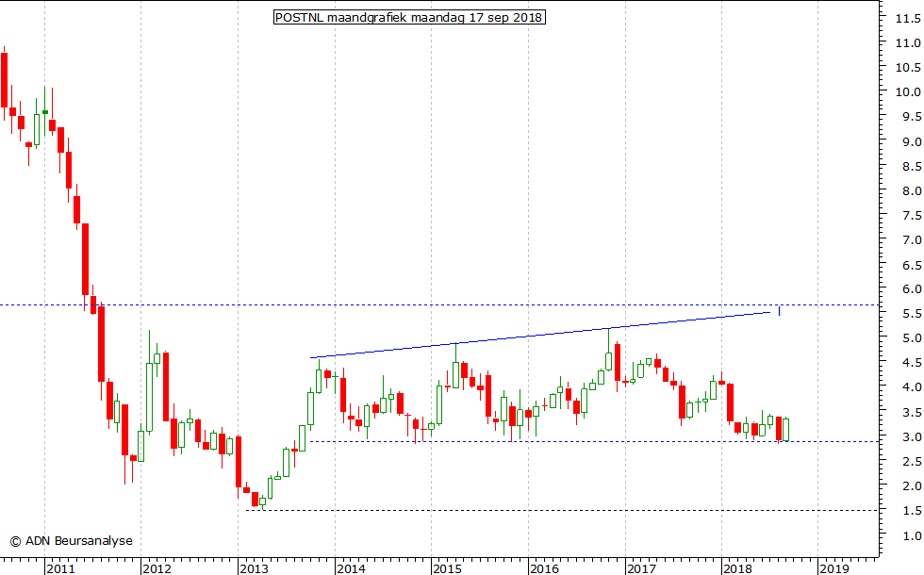
Task: Select the 2012 year label
Action: click(157, 568)
